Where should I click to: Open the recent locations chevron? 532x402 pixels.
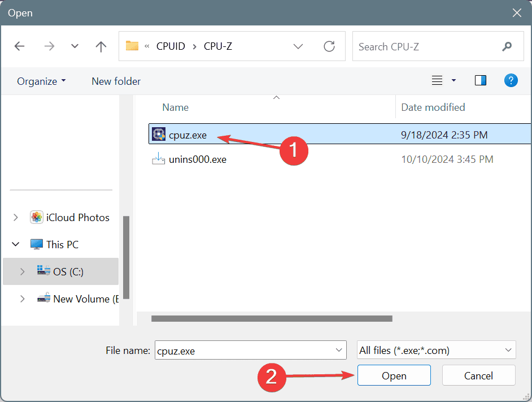[x=75, y=46]
